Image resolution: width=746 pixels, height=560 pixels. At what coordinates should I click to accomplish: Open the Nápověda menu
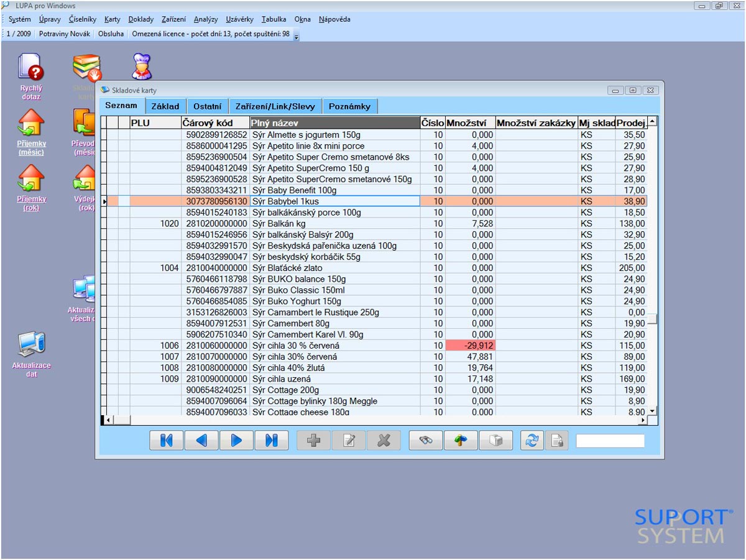point(334,19)
